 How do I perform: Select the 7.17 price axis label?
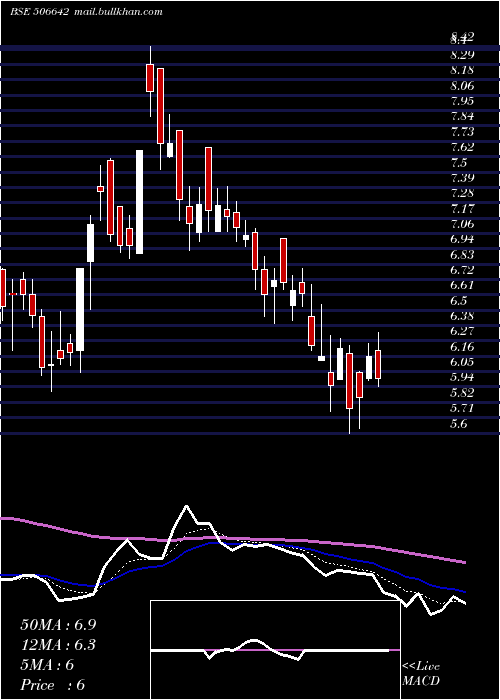click(x=462, y=208)
